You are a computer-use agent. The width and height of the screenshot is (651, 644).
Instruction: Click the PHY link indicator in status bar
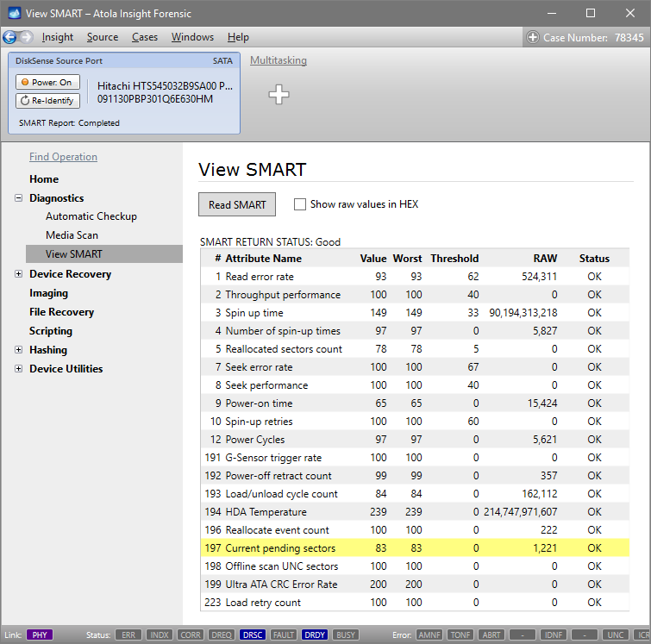click(40, 635)
